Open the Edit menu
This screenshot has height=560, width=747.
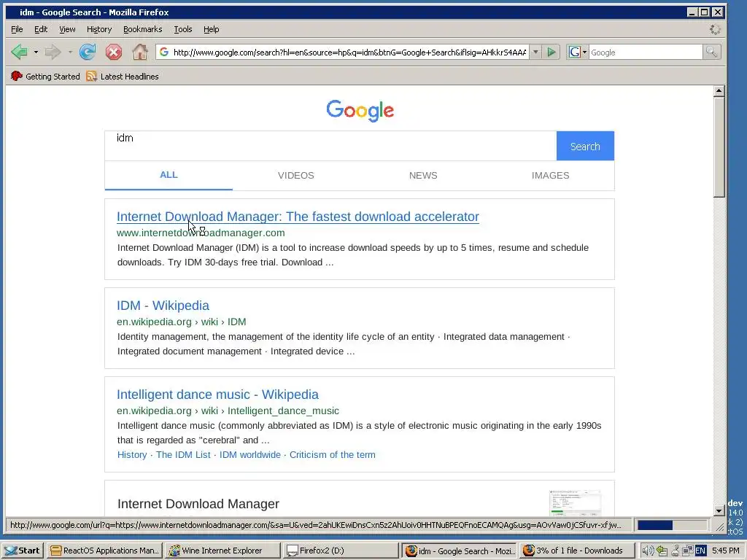pos(41,29)
